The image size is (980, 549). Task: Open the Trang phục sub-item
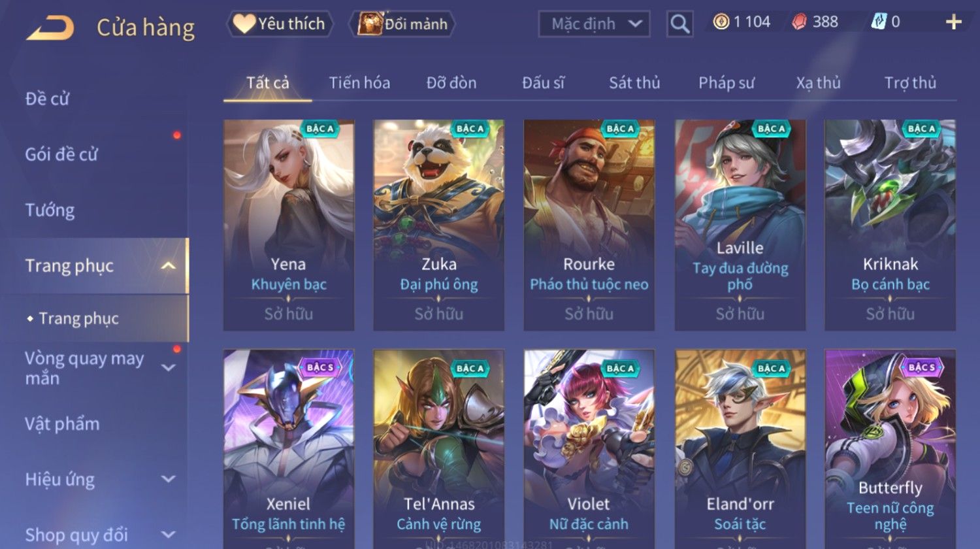[78, 318]
